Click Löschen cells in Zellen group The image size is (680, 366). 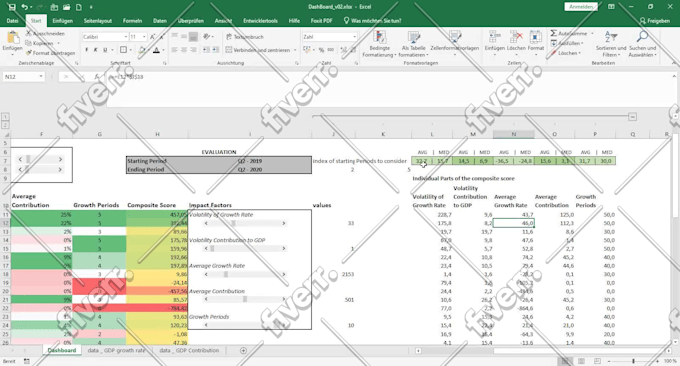coord(516,41)
